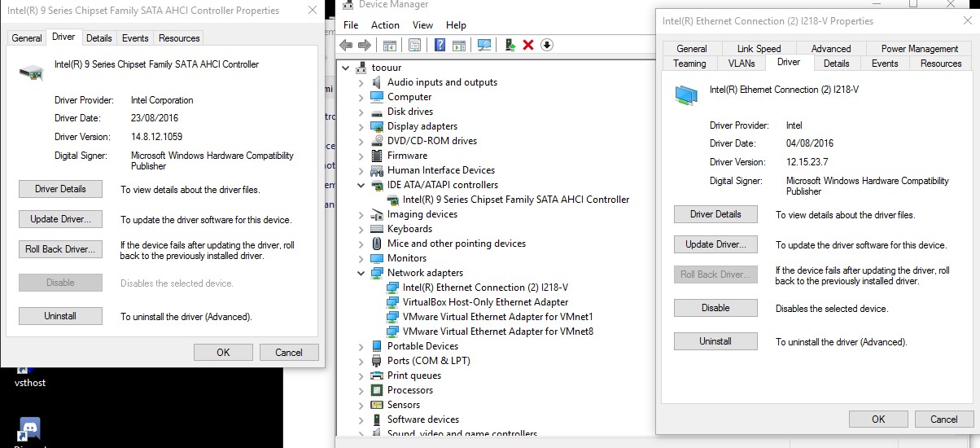Viewport: 980px width, 448px height.
Task: Click the I218-V network adapter icon in tree
Action: point(393,288)
